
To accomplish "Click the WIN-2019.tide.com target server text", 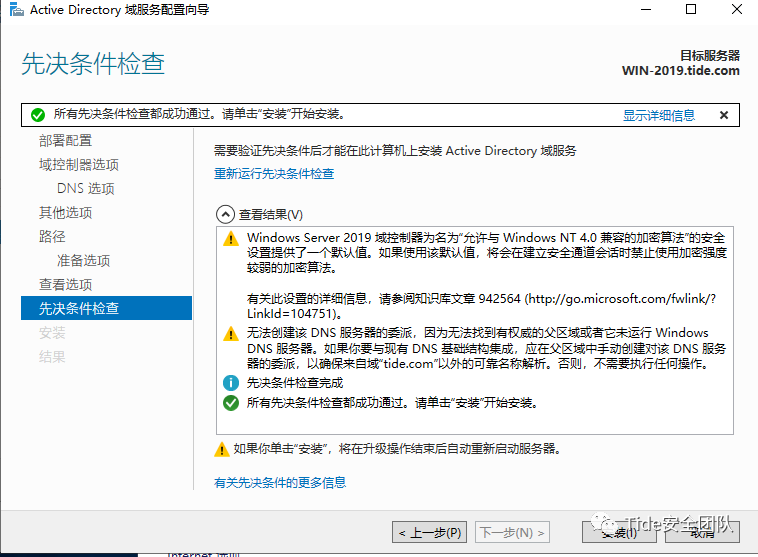I will [681, 71].
